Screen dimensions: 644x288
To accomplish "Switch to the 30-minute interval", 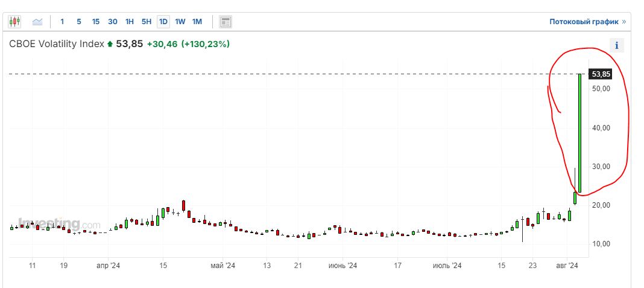I will 112,22.
